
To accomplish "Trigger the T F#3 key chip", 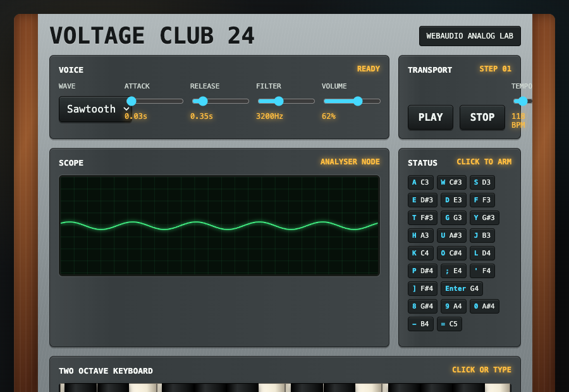I will (423, 217).
